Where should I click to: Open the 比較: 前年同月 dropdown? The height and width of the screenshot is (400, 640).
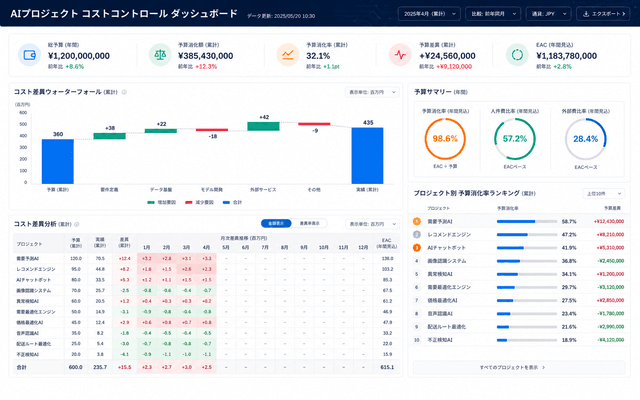click(493, 14)
